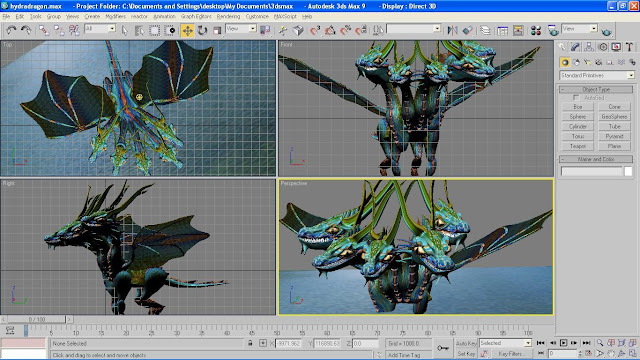Toggle the Spinner Snap icon
The width and height of the screenshot is (640, 360).
361,30
